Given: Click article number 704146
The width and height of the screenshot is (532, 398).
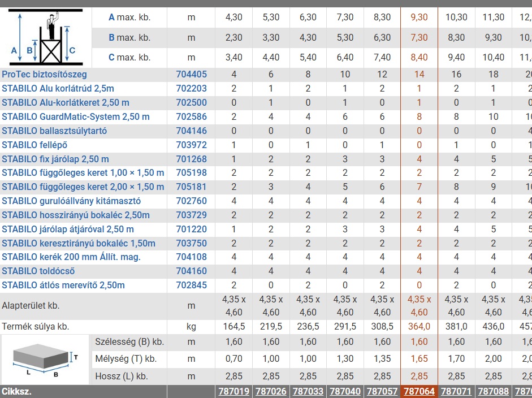Looking at the screenshot, I should pos(191,131).
